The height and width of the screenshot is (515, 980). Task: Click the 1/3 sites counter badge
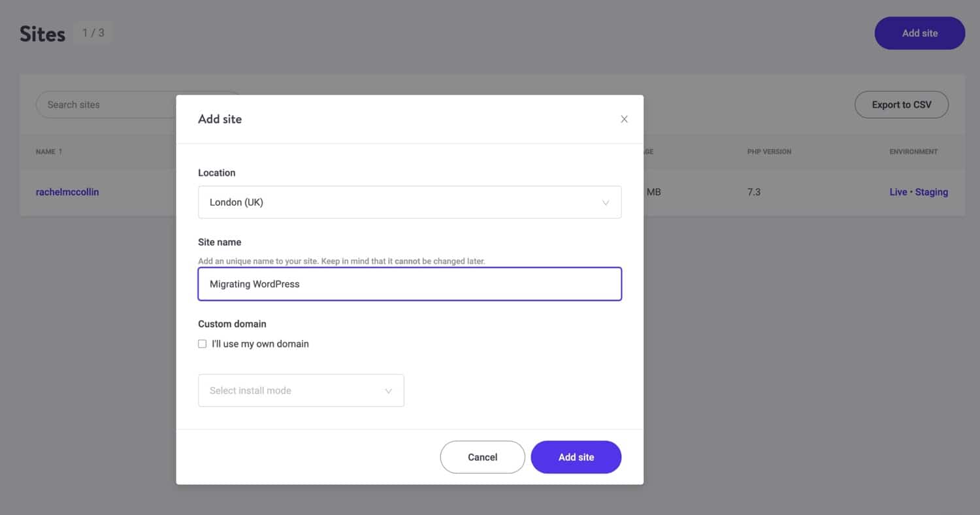pyautogui.click(x=92, y=32)
